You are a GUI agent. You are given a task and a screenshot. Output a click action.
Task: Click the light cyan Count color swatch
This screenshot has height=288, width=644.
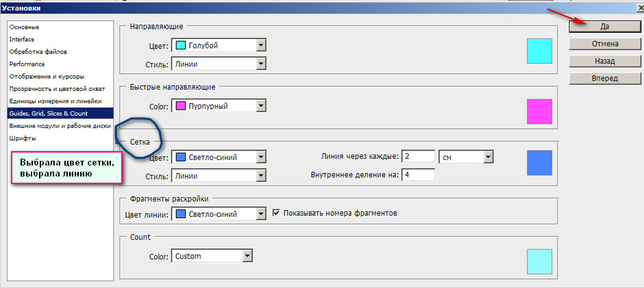click(539, 261)
